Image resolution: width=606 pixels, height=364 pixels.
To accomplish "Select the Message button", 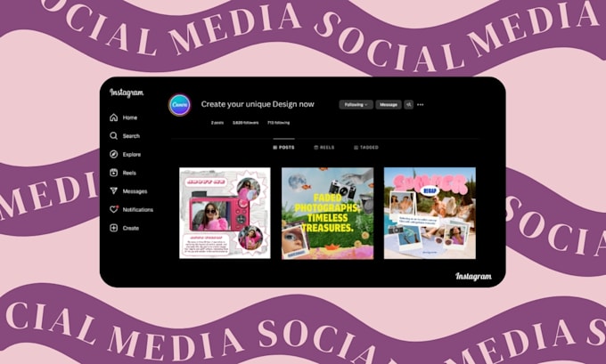I will pos(389,105).
